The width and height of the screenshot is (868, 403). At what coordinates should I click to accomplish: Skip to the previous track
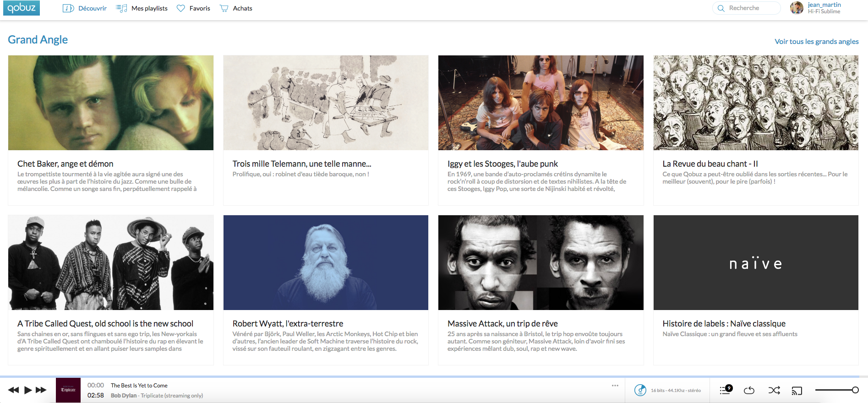click(x=13, y=390)
